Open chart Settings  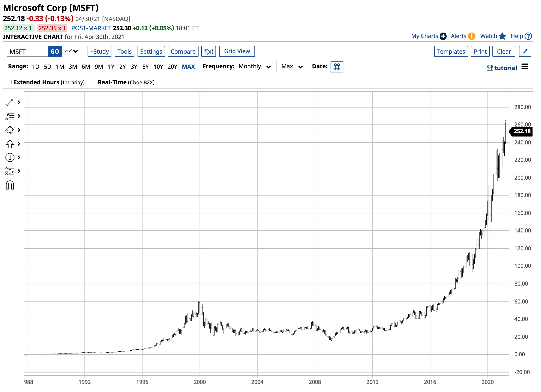point(152,52)
